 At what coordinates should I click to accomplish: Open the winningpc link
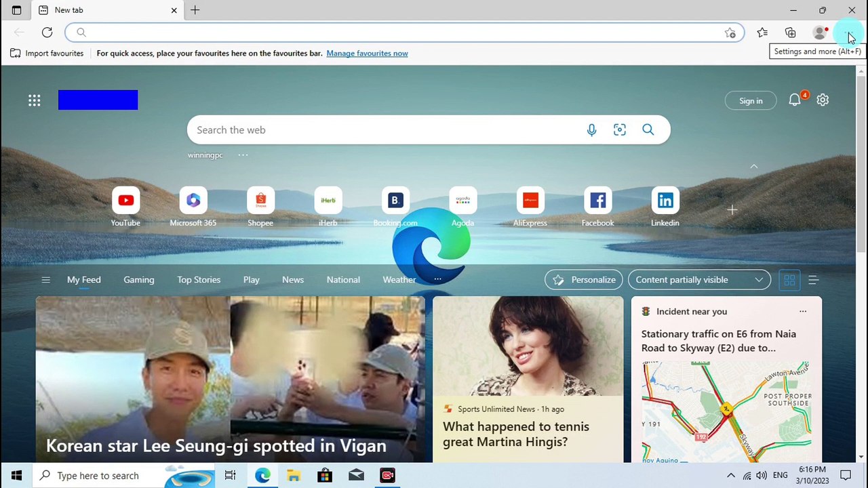coord(205,155)
